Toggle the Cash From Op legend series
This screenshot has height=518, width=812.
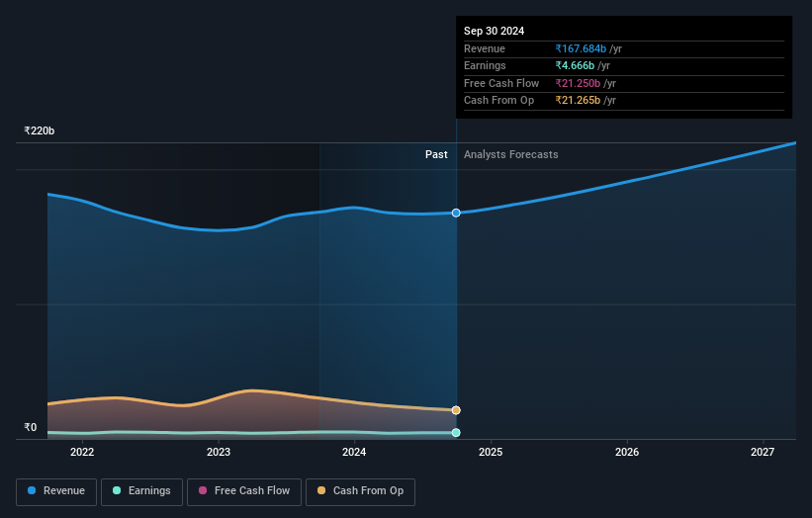pyautogui.click(x=360, y=491)
